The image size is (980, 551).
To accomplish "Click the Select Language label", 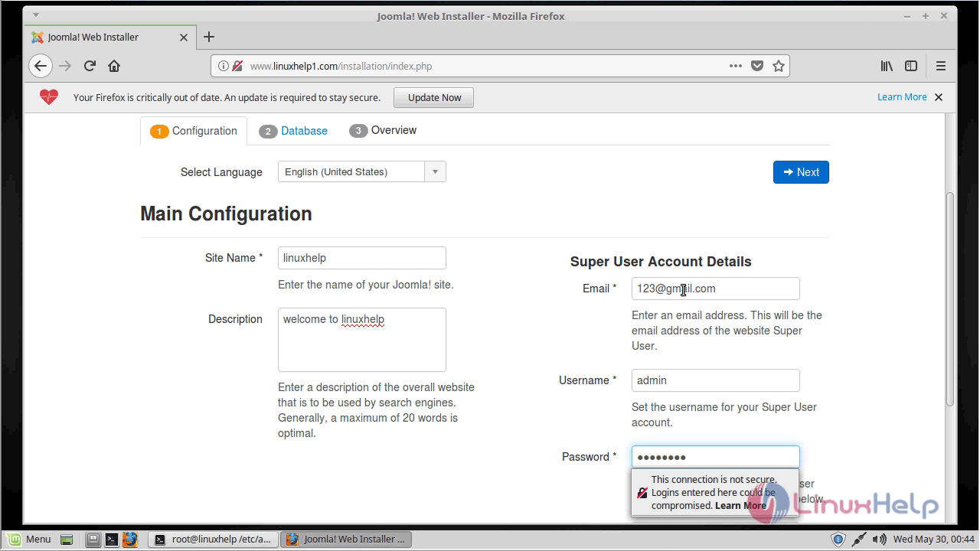I will (221, 172).
